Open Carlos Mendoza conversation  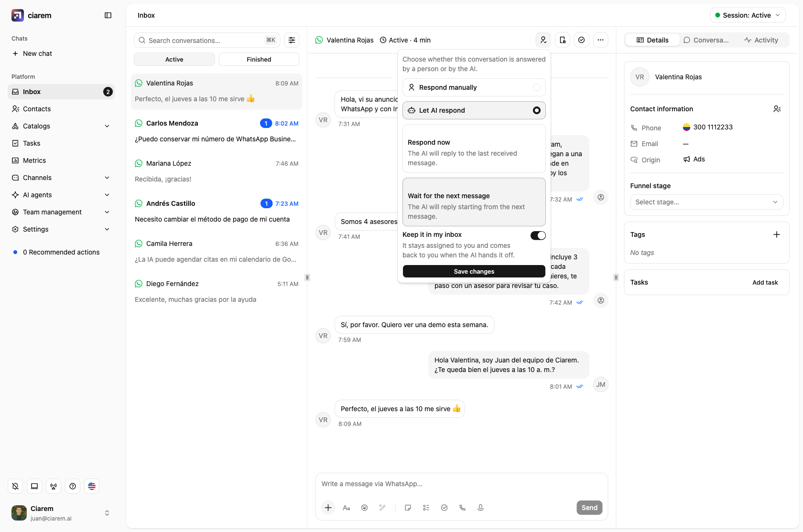coord(217,131)
